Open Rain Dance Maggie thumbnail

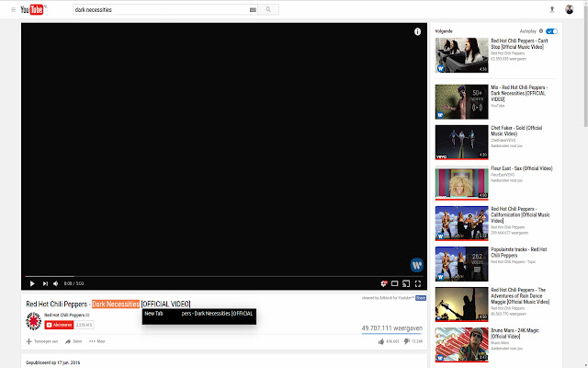461,305
